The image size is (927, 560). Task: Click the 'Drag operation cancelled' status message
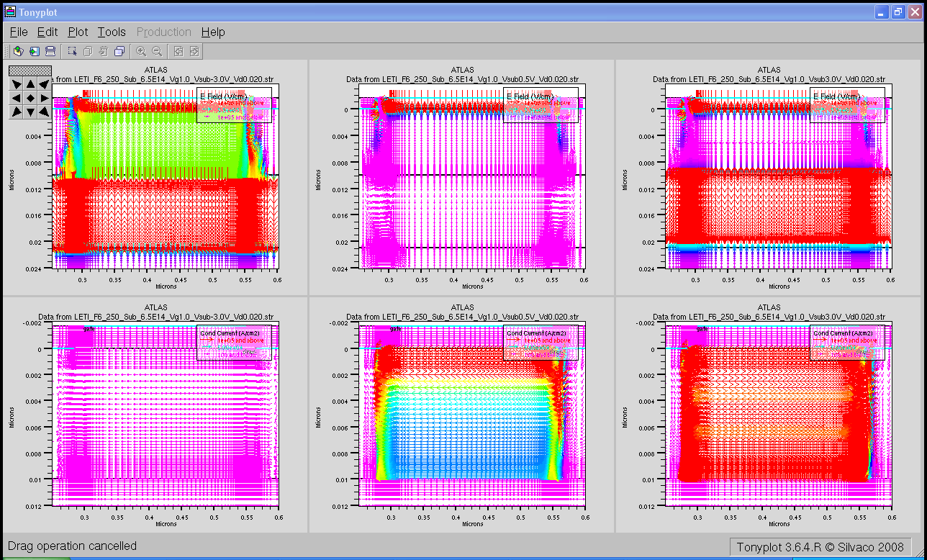72,546
